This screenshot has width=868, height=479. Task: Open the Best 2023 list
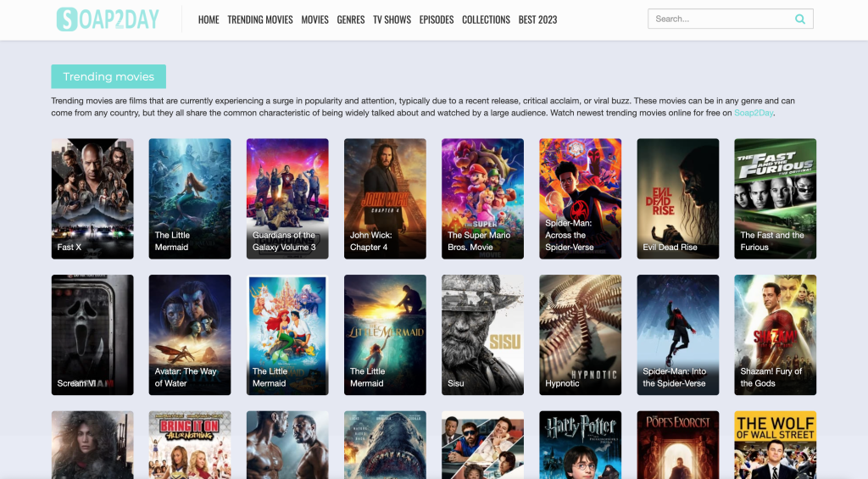pyautogui.click(x=537, y=19)
